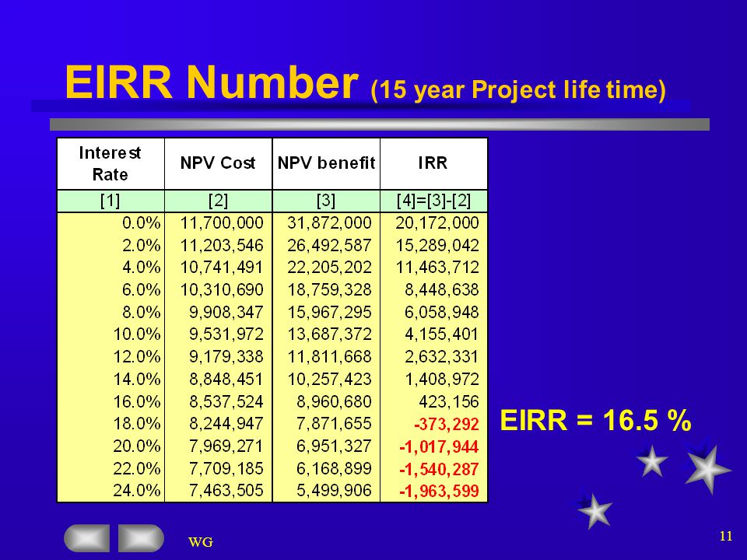
Task: Select the 18.0% interest rate cell
Action: pyautogui.click(x=137, y=423)
